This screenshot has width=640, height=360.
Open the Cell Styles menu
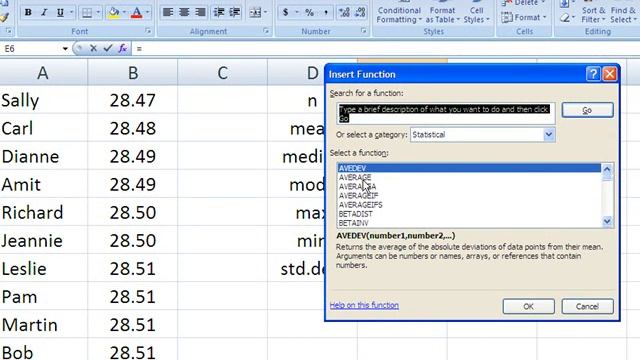(476, 14)
